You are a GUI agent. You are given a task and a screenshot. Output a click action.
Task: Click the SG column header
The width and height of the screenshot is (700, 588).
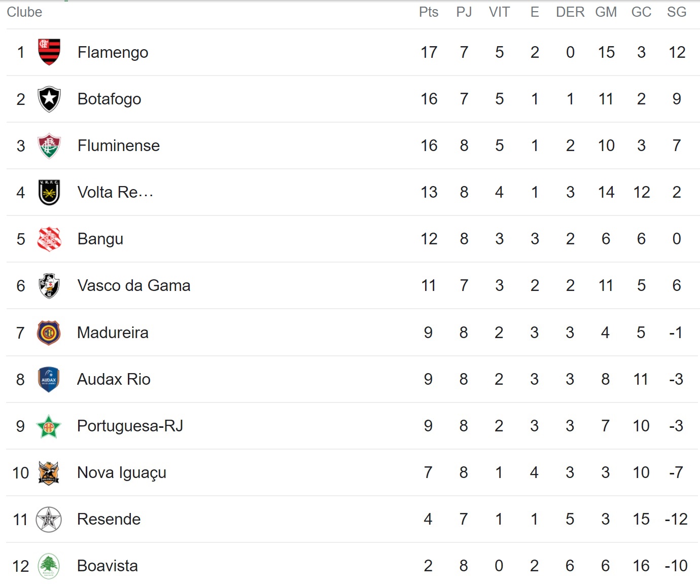pos(677,12)
